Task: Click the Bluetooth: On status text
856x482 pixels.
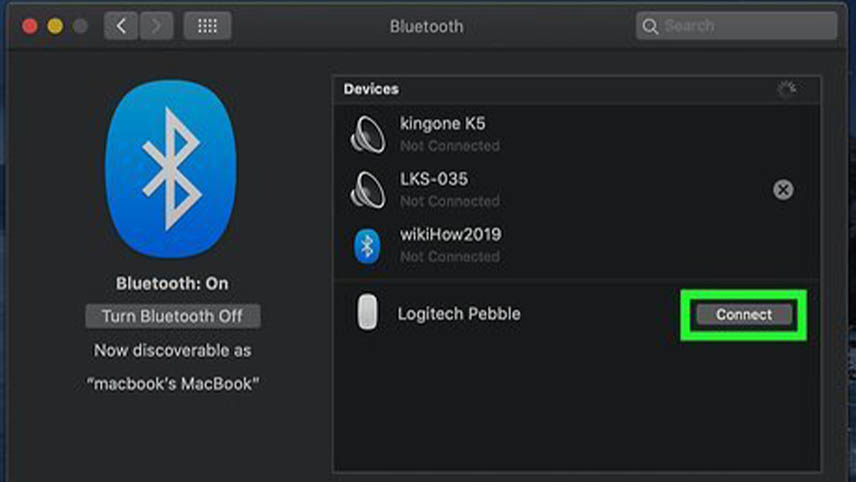Action: (172, 283)
